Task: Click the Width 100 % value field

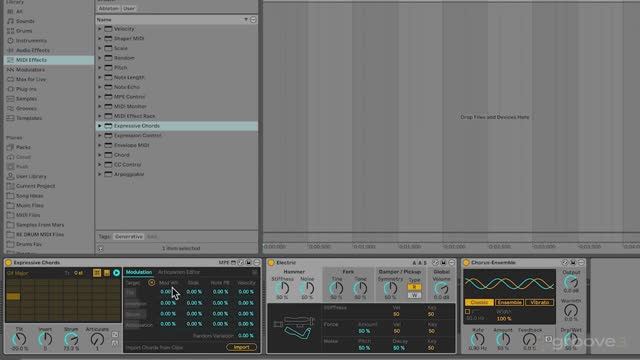Action: click(x=504, y=319)
